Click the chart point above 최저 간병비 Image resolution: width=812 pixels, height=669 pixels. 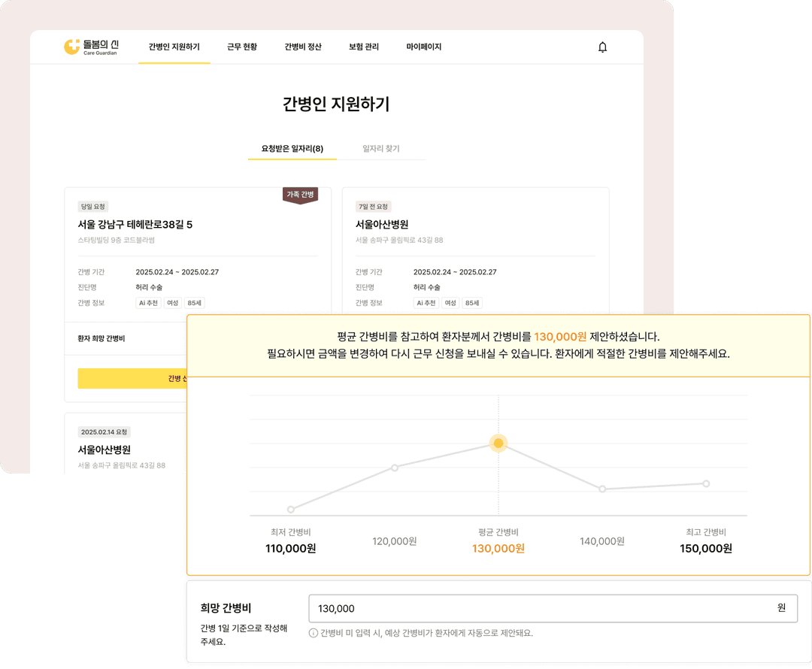tap(291, 510)
